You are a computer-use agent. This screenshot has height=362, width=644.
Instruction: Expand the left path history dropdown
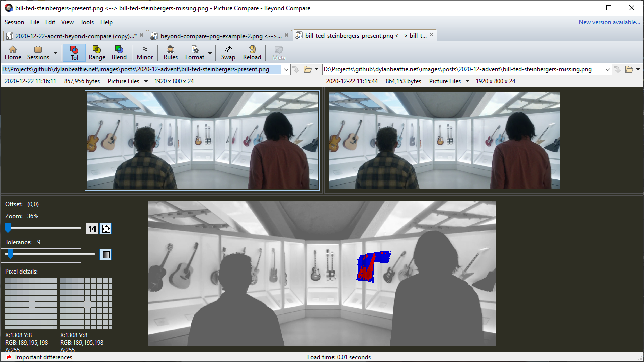click(286, 69)
